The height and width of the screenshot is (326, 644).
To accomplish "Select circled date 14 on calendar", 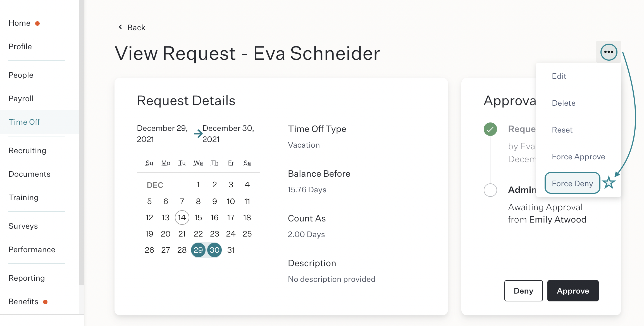I will pos(182,218).
